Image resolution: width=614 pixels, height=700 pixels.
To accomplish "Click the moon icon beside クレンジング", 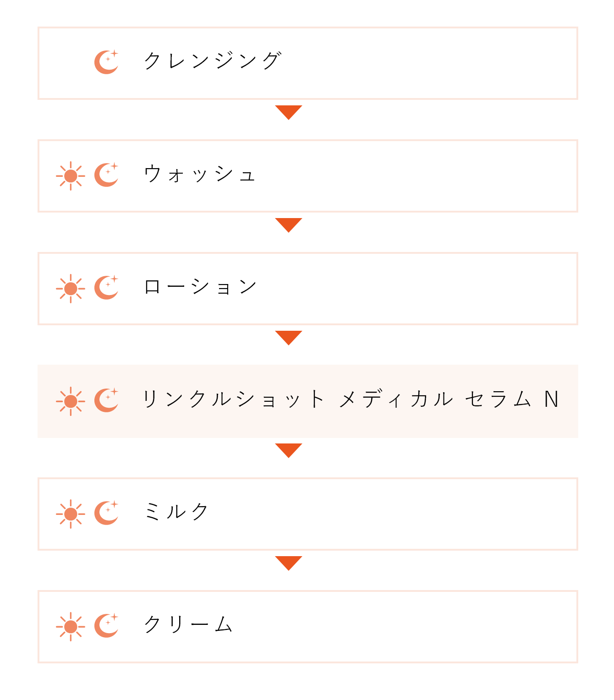I will click(106, 62).
